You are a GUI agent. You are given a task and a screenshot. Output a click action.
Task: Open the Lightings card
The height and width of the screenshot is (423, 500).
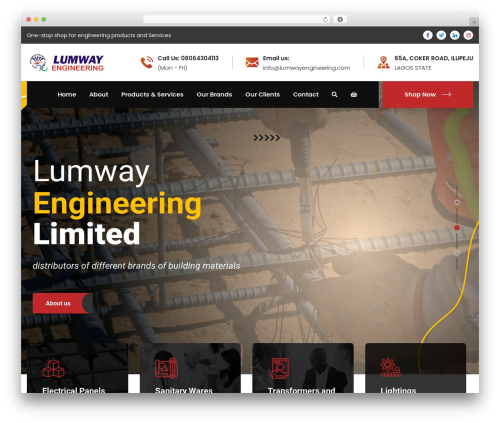pos(416,368)
